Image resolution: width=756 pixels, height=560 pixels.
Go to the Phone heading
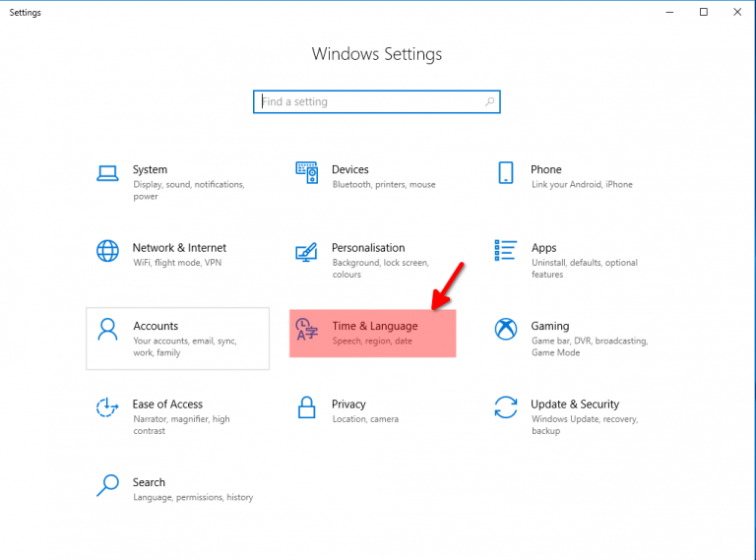click(x=545, y=169)
